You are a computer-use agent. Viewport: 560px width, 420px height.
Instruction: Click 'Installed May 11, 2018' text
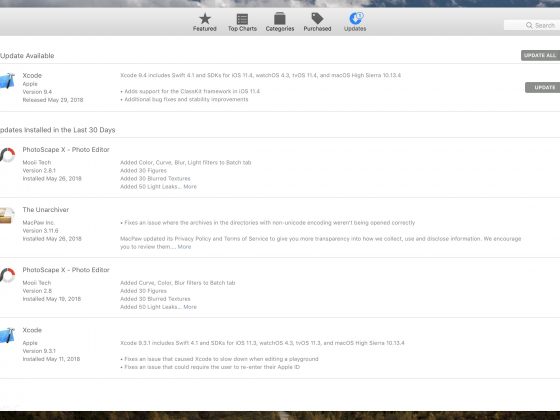[x=51, y=359]
